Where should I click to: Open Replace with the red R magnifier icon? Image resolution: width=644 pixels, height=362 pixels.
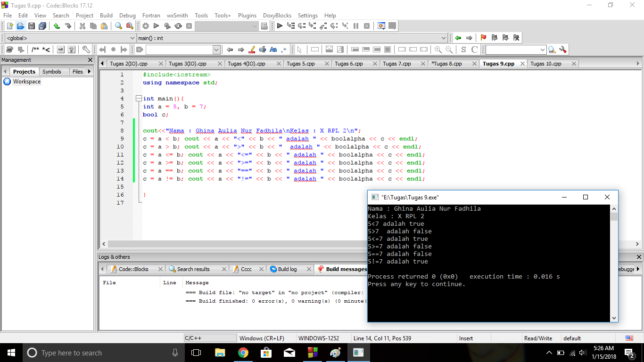pyautogui.click(x=129, y=26)
